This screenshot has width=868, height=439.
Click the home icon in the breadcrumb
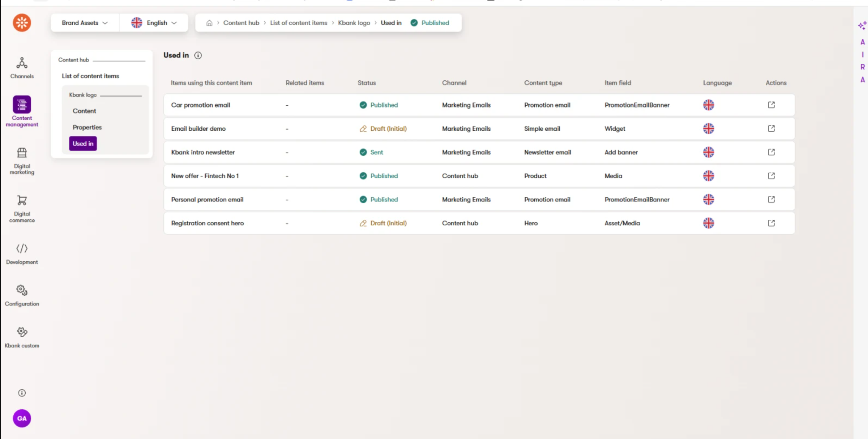(209, 22)
